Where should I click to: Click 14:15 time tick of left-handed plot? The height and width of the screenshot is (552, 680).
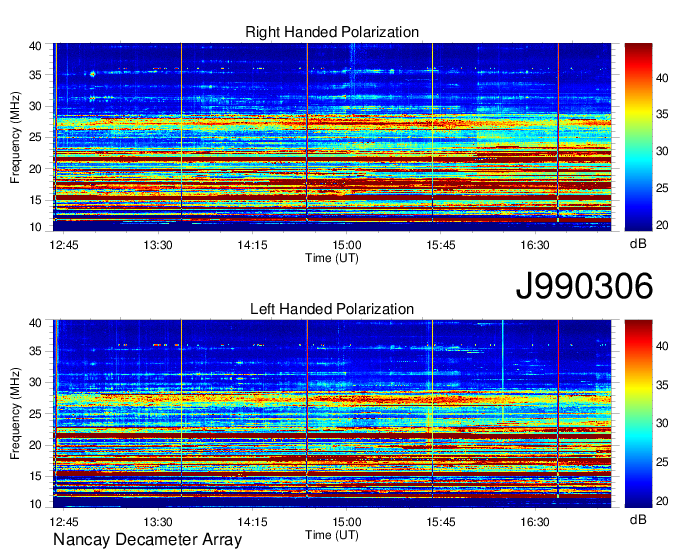pyautogui.click(x=252, y=522)
